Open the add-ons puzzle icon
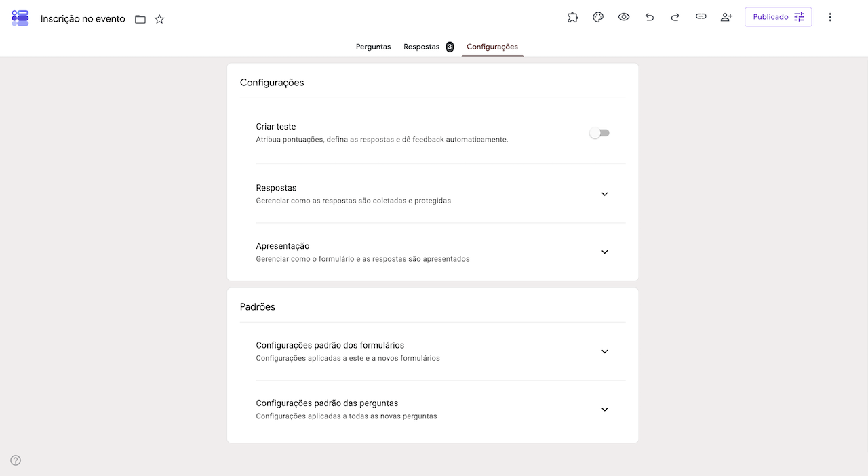This screenshot has width=868, height=476. 573,17
